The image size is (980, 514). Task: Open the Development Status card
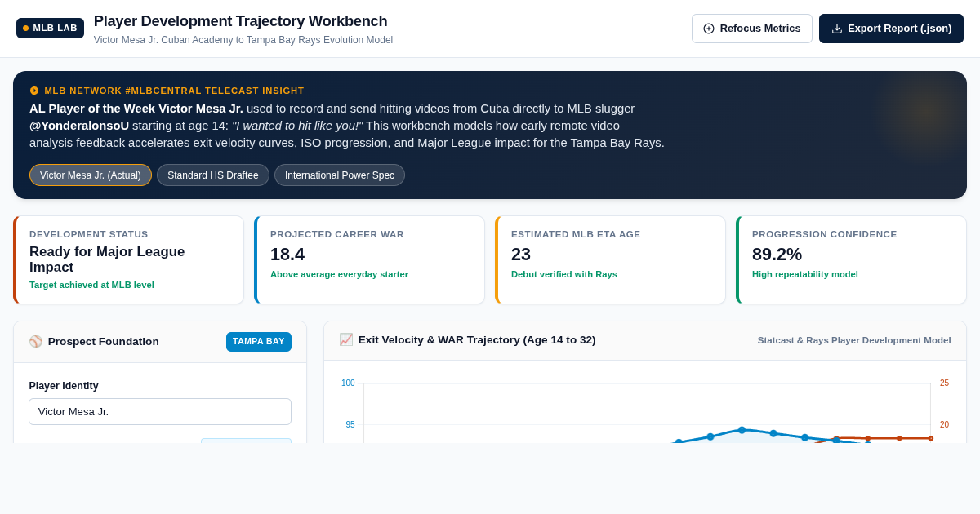pyautogui.click(x=128, y=260)
